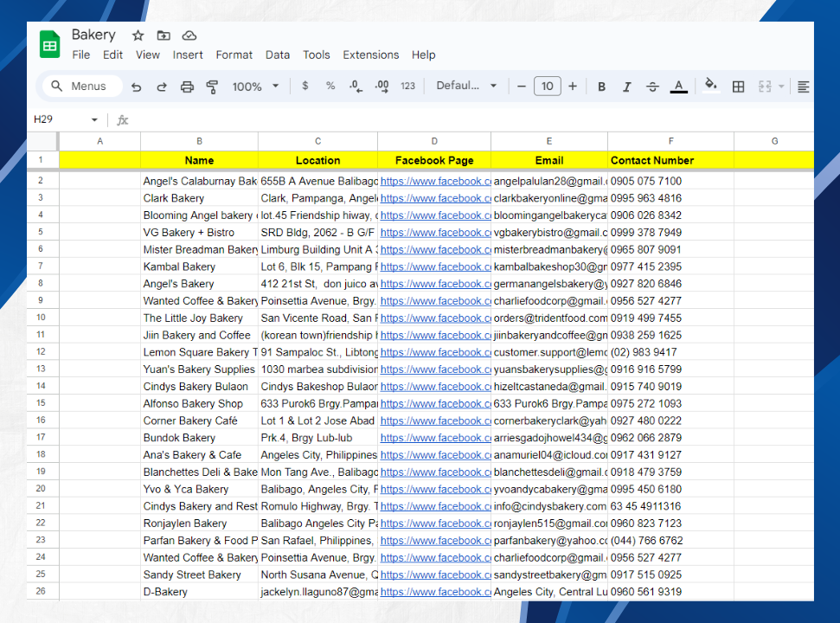Open the text color picker
The height and width of the screenshot is (623, 840).
(x=678, y=87)
